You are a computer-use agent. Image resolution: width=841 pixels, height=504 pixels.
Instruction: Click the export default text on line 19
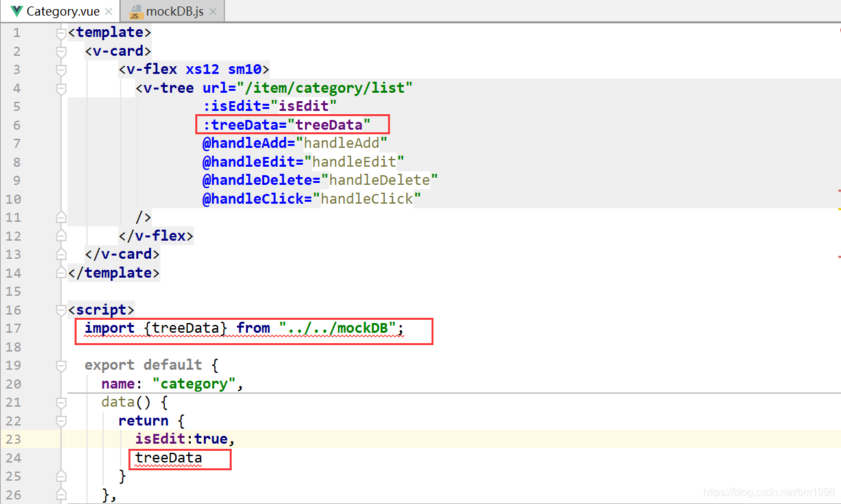(143, 365)
